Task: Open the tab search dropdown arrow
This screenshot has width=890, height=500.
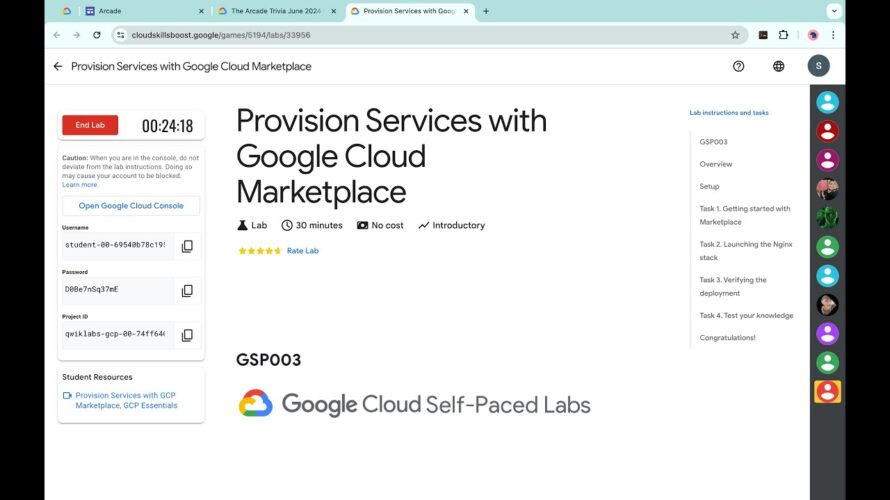Action: (x=834, y=11)
